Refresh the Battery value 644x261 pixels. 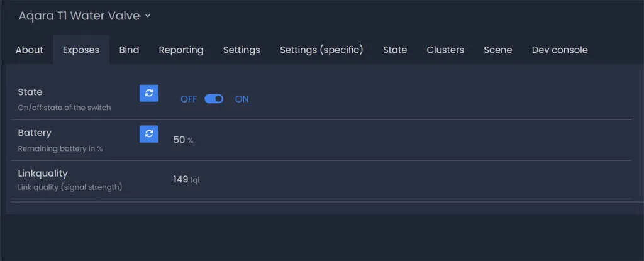tap(148, 134)
